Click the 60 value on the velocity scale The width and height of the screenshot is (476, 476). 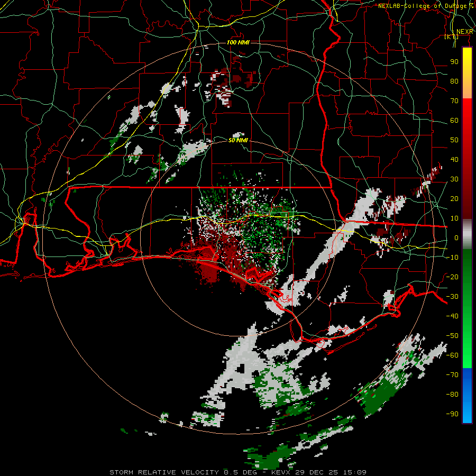pyautogui.click(x=454, y=121)
